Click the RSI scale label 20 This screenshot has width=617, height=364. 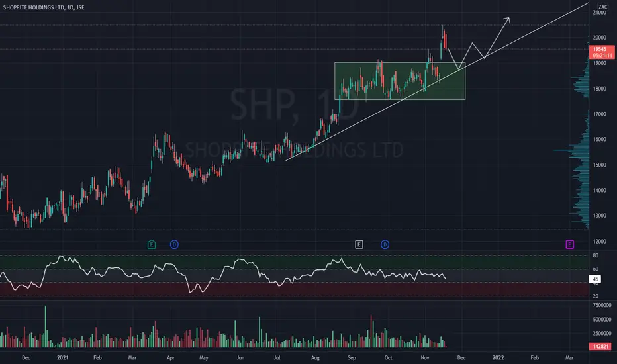(596, 296)
